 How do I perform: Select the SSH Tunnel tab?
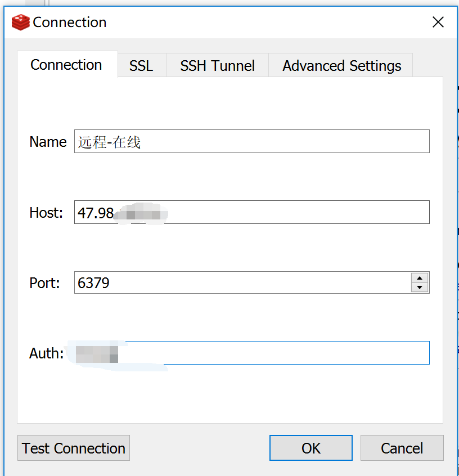point(217,66)
